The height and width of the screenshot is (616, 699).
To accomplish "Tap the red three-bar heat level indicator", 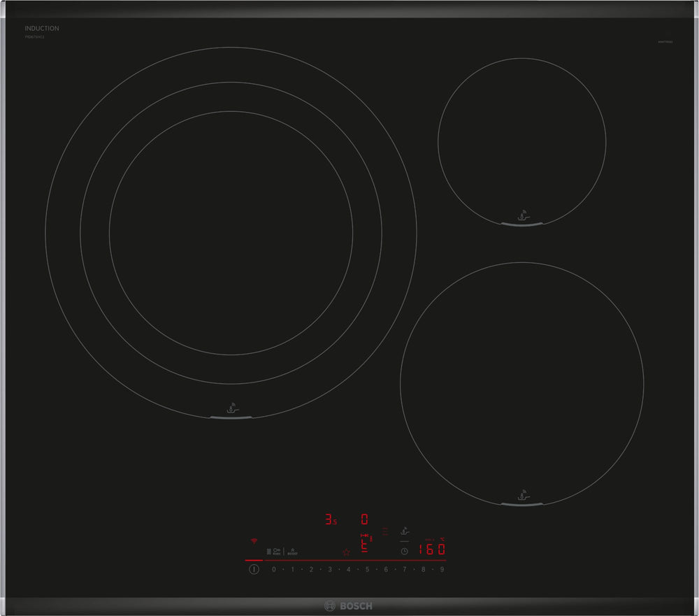I will pyautogui.click(x=384, y=533).
